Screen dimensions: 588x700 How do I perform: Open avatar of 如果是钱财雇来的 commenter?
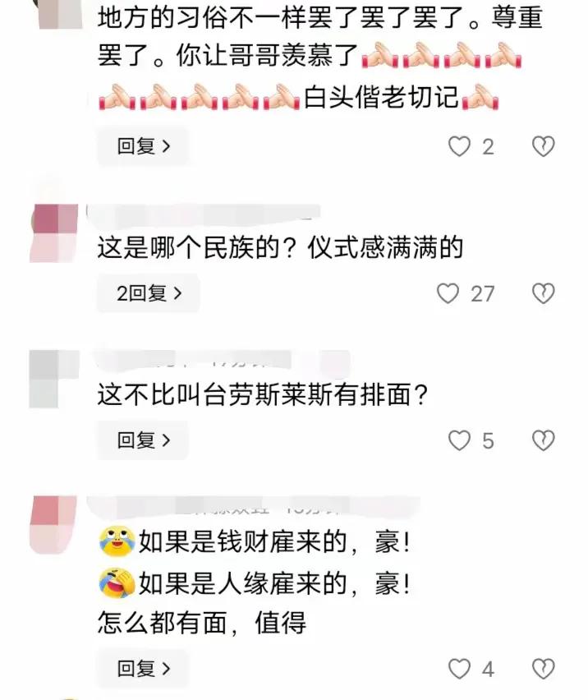pos(53,524)
